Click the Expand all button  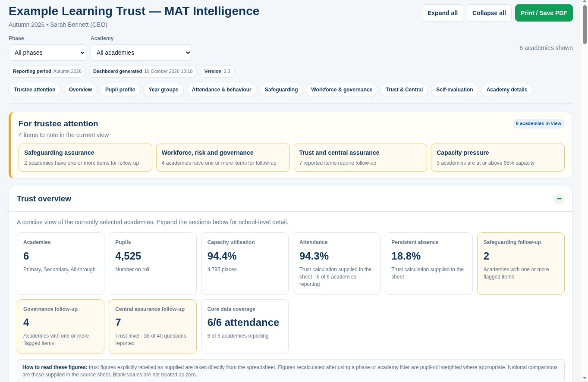click(x=443, y=13)
